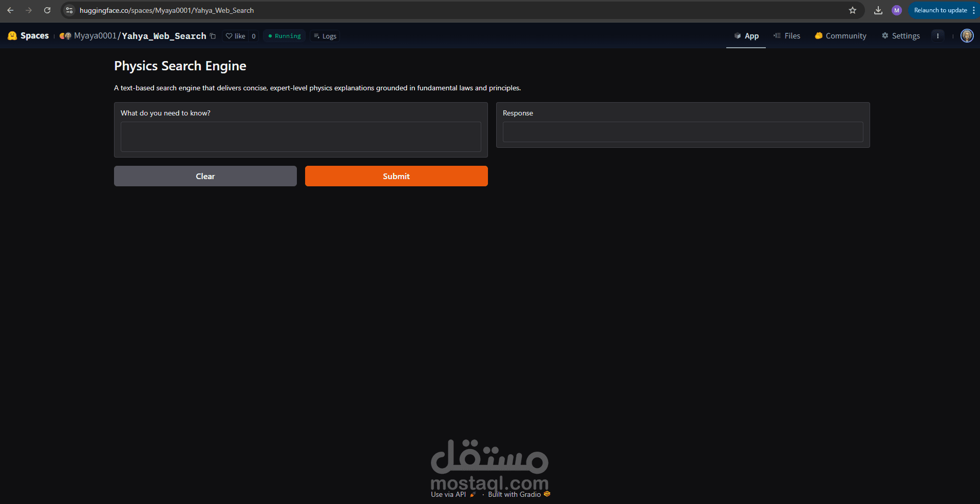Click the Hugging Face Spaces logo
Viewport: 980px width, 504px height.
[x=12, y=36]
